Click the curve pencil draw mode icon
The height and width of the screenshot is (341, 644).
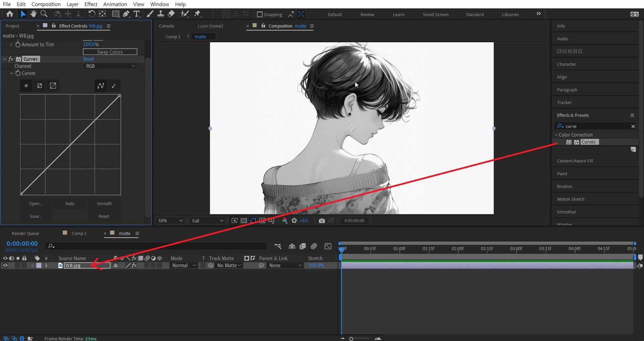tap(114, 86)
